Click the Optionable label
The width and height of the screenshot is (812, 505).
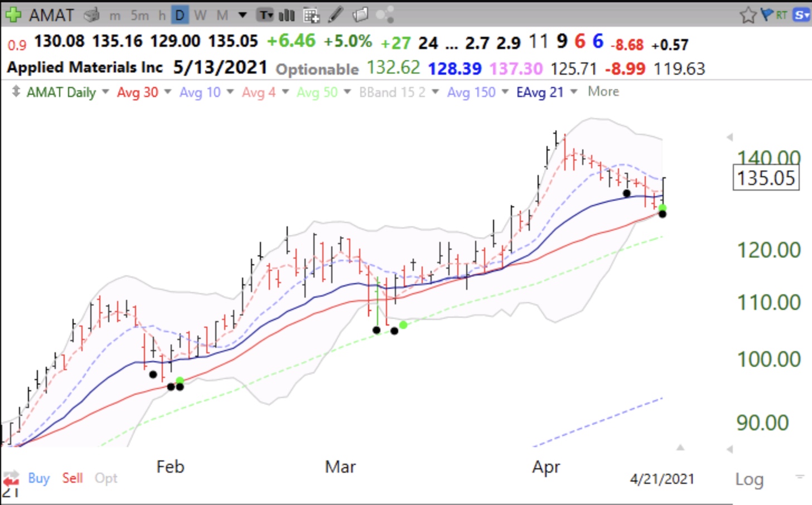pyautogui.click(x=317, y=69)
